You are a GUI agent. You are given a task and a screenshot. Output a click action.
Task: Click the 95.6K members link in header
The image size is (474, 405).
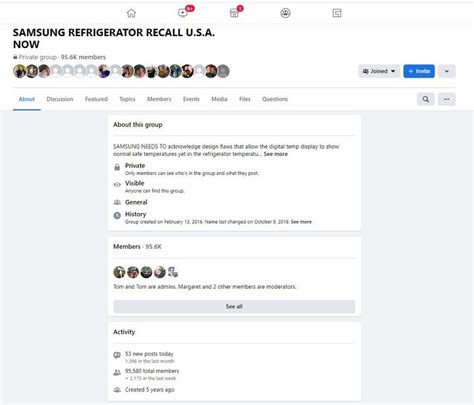tap(83, 57)
